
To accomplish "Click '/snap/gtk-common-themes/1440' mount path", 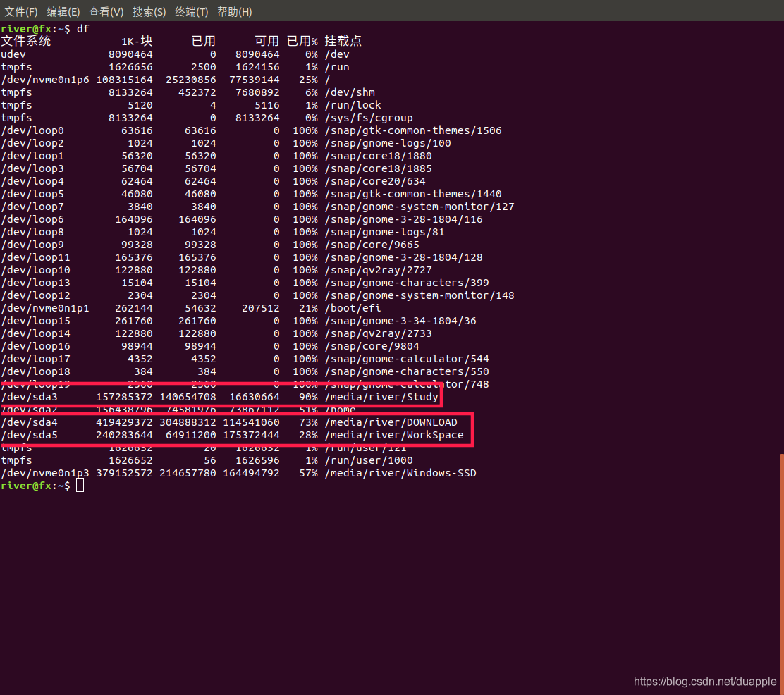I will [413, 194].
